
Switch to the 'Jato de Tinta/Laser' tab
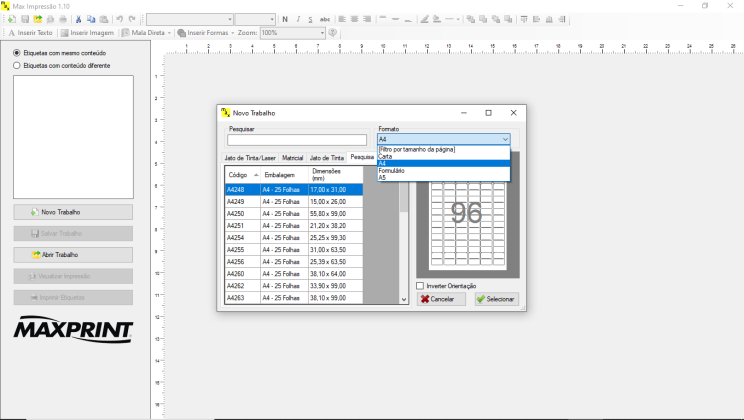coord(250,158)
